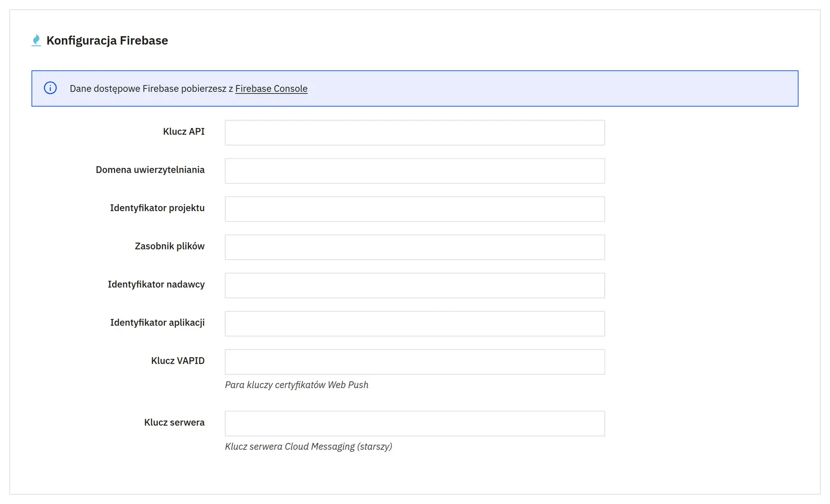Click the Klucz API label

(184, 132)
